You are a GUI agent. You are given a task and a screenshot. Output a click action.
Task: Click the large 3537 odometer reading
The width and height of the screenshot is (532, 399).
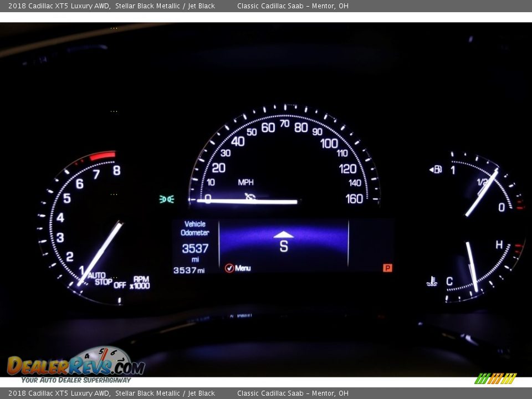coord(195,248)
